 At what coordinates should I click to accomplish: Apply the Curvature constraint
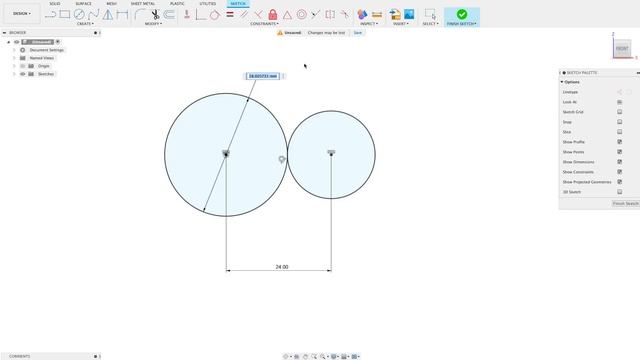(345, 15)
